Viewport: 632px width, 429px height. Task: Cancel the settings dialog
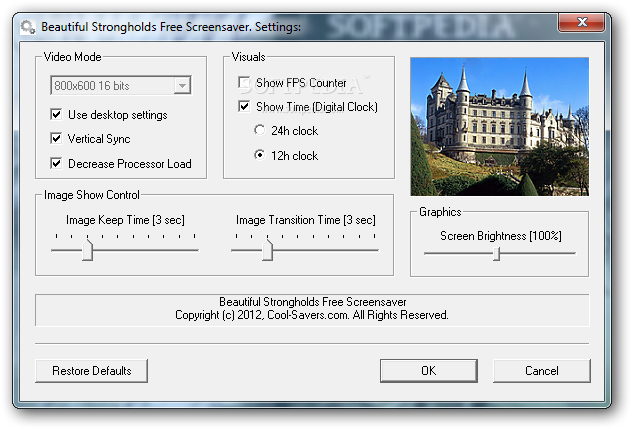point(542,371)
